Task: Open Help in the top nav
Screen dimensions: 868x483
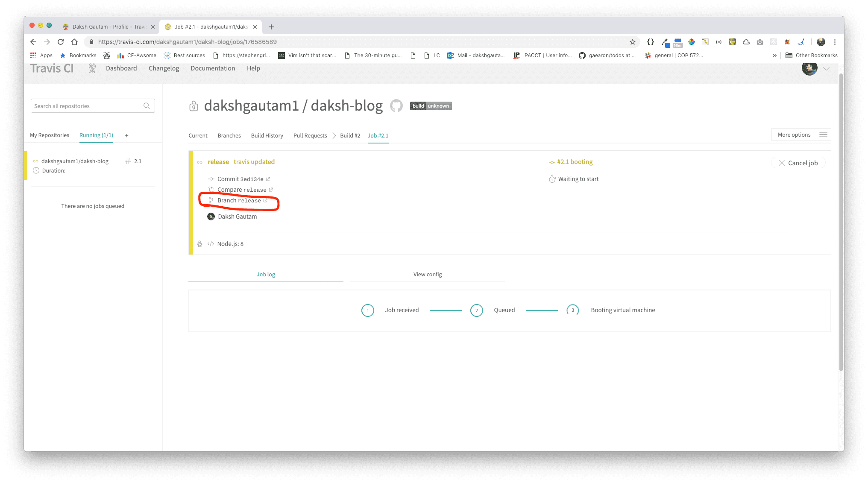Action: [253, 68]
